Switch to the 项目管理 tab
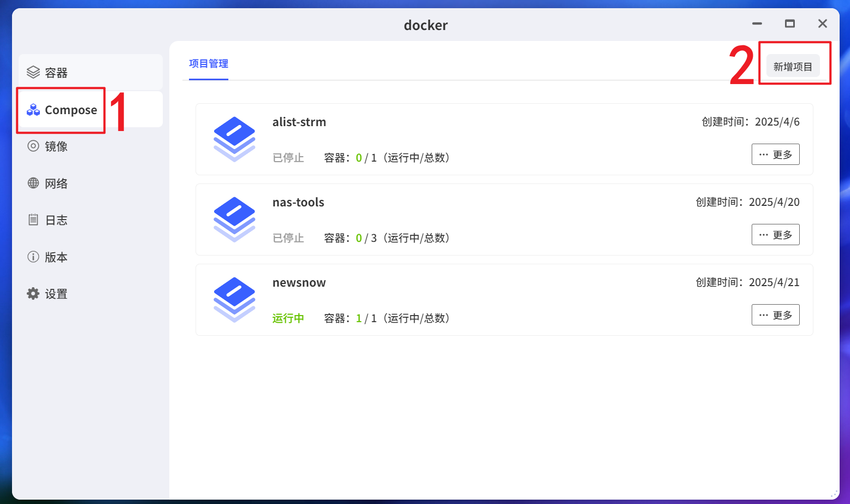 click(x=209, y=63)
